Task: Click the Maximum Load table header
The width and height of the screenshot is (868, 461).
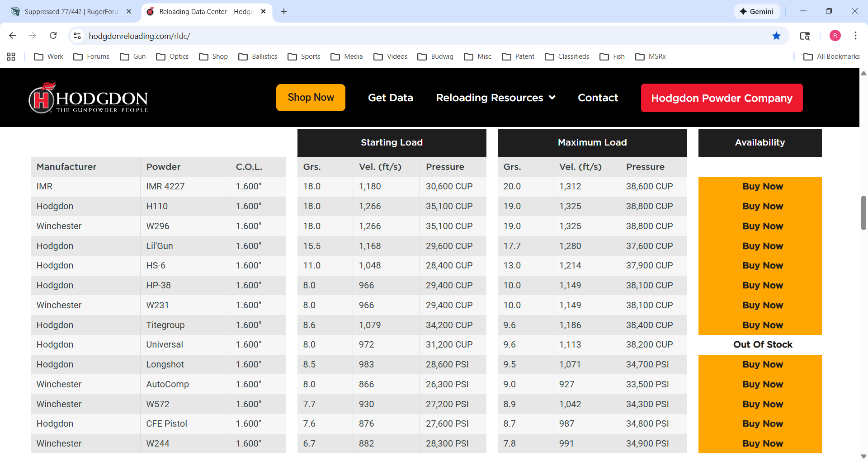Action: pos(592,143)
